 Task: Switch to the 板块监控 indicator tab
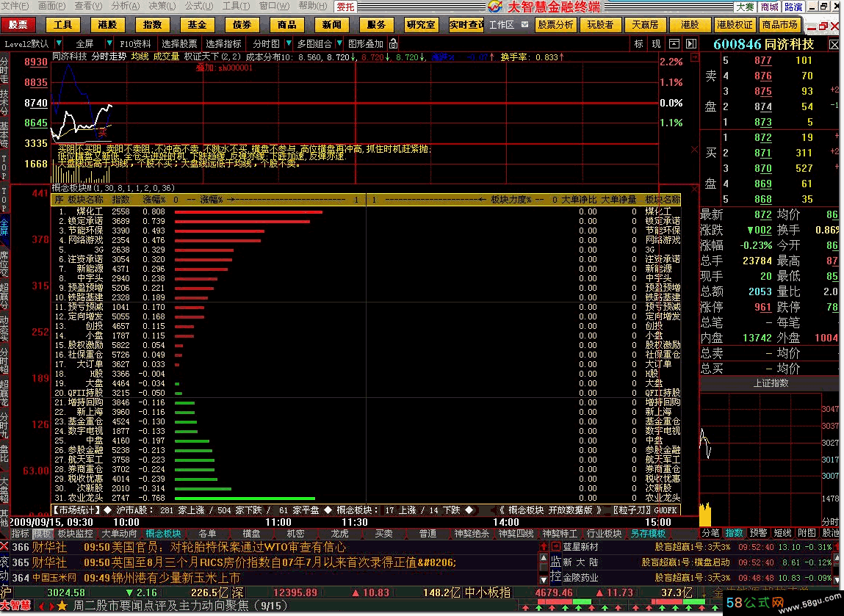[x=76, y=533]
